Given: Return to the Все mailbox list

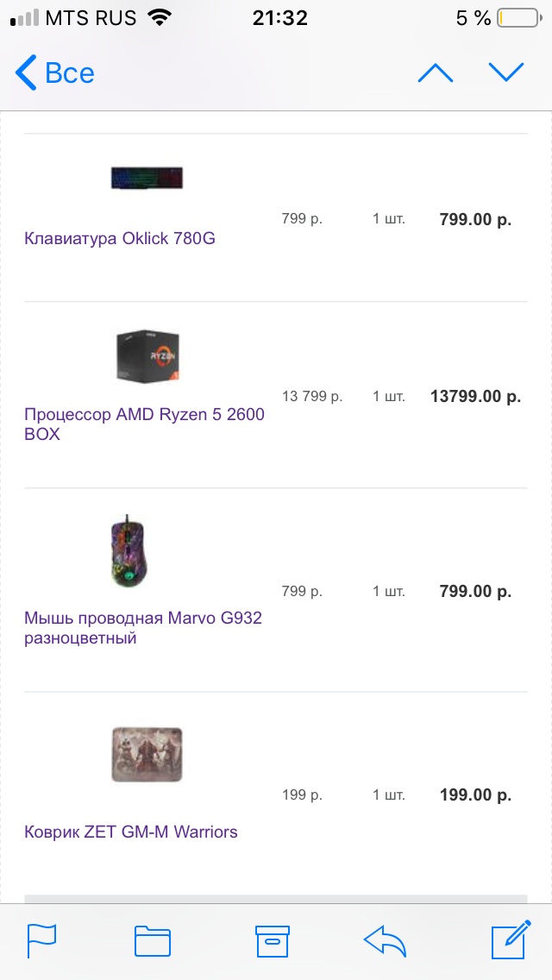Looking at the screenshot, I should (x=54, y=72).
